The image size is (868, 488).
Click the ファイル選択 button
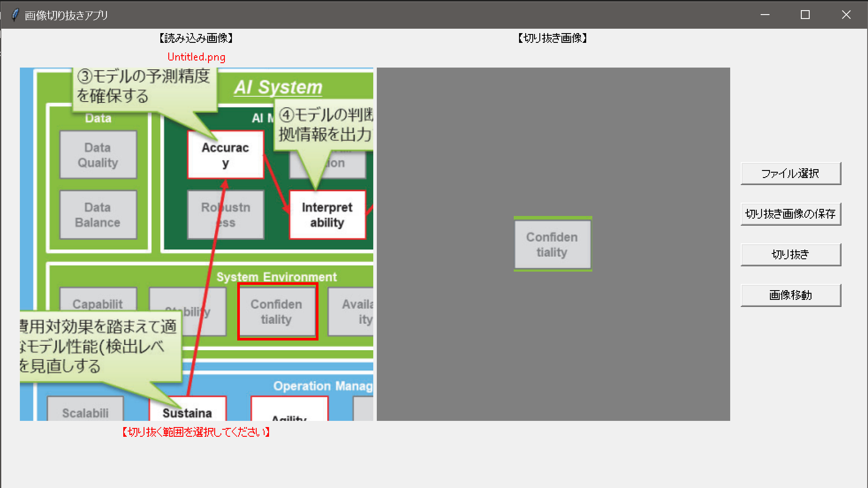[x=791, y=174]
